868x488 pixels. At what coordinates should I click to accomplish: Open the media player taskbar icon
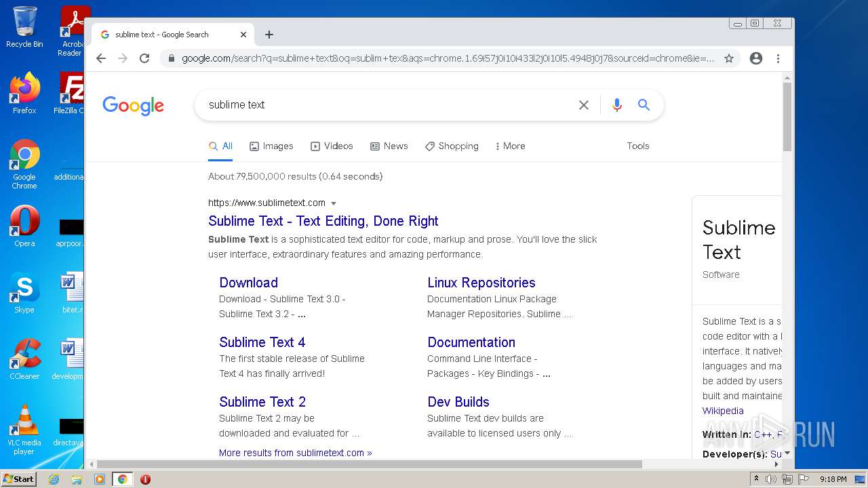point(100,479)
